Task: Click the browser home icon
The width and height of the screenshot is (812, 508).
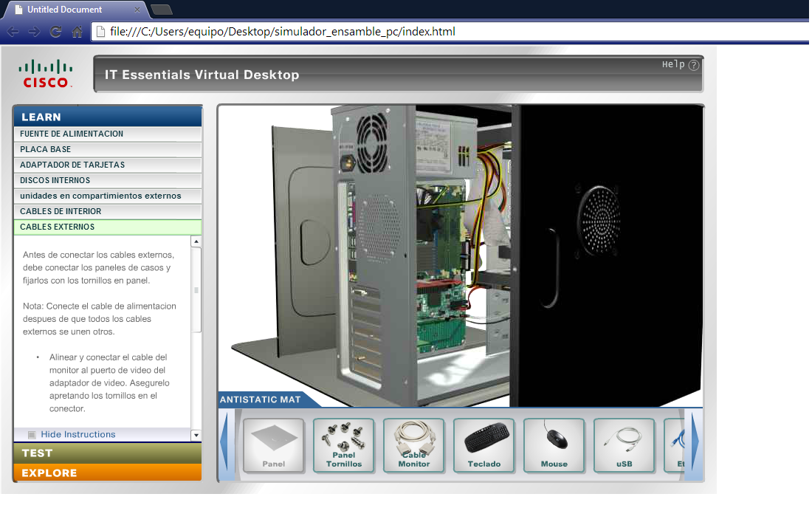Action: pos(77,32)
